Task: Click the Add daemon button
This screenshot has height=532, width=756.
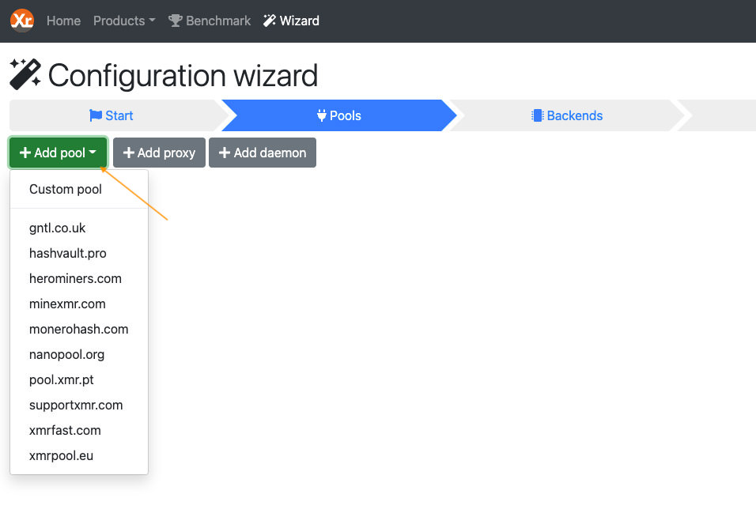Action: coord(263,153)
